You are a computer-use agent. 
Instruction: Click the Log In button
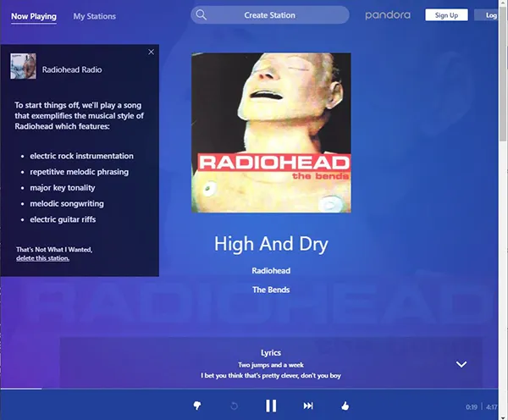point(486,15)
